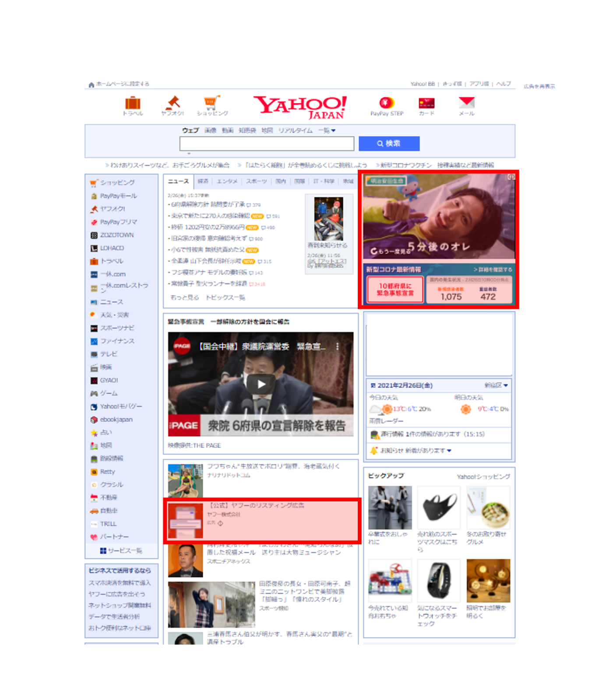Viewport: 606px width, 700px height.
Task: Open Retty in the sidebar
Action: pyautogui.click(x=107, y=472)
